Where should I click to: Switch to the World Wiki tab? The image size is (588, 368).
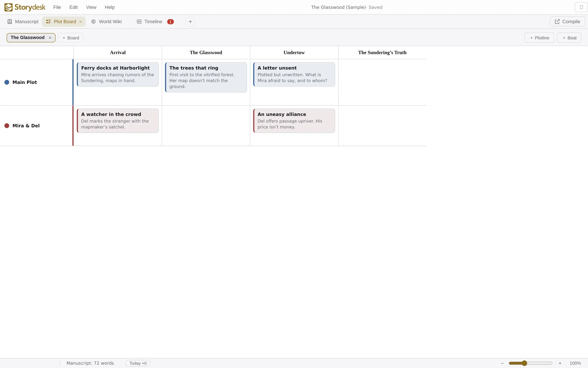point(106,22)
